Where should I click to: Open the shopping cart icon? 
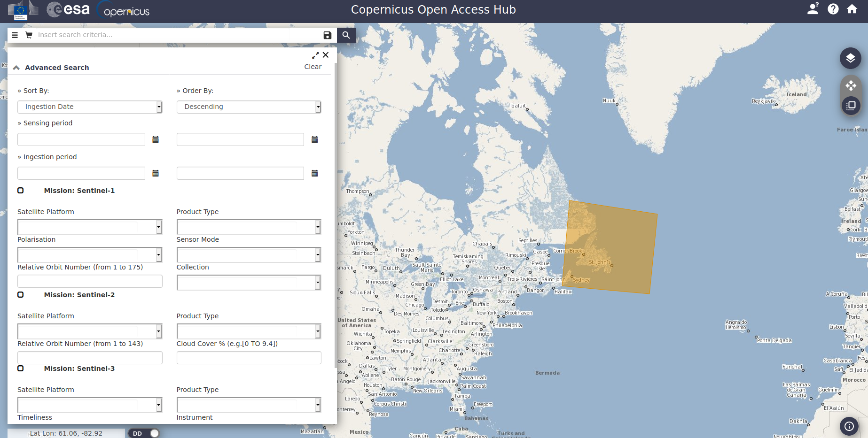coord(29,35)
